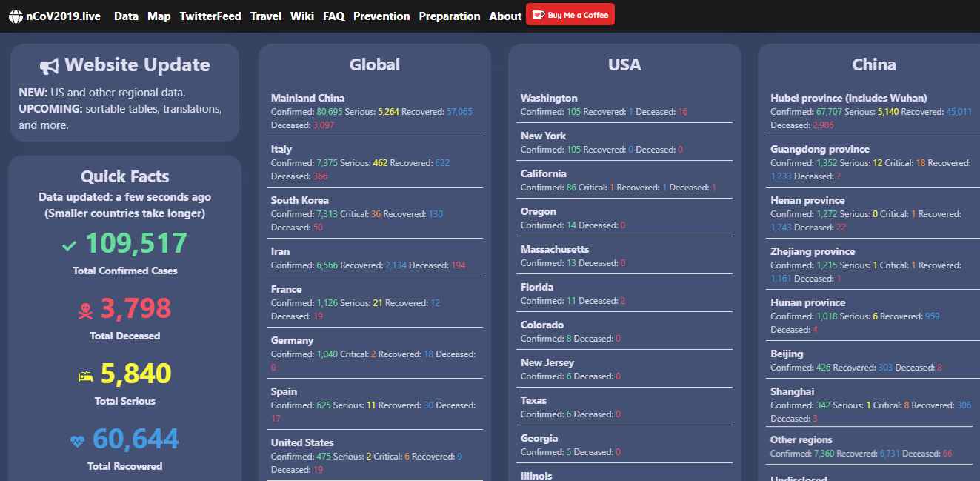Click the red skull icon by deceased total

coord(85,311)
